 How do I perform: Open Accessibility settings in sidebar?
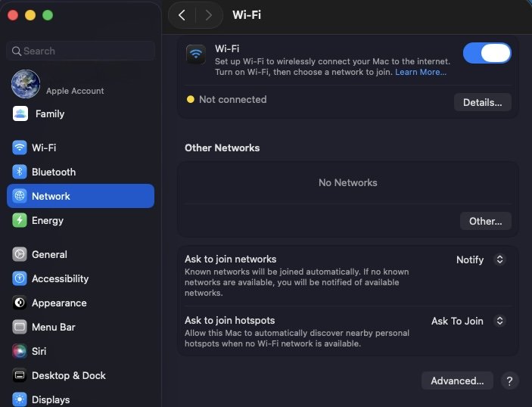click(x=80, y=278)
